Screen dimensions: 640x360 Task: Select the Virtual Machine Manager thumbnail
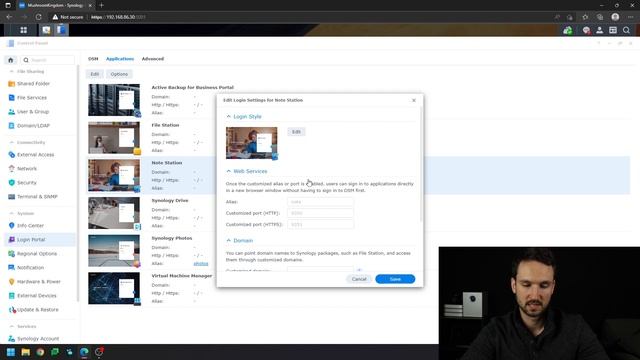coord(114,288)
